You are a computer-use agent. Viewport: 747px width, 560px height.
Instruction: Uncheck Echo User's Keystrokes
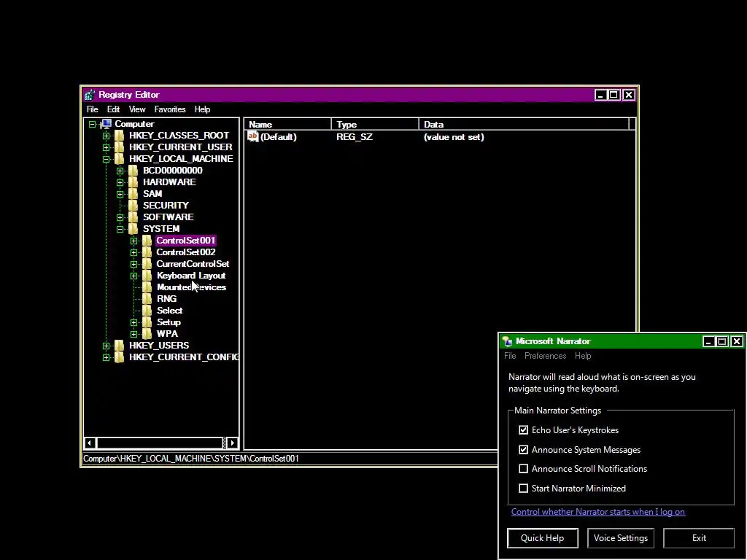524,430
